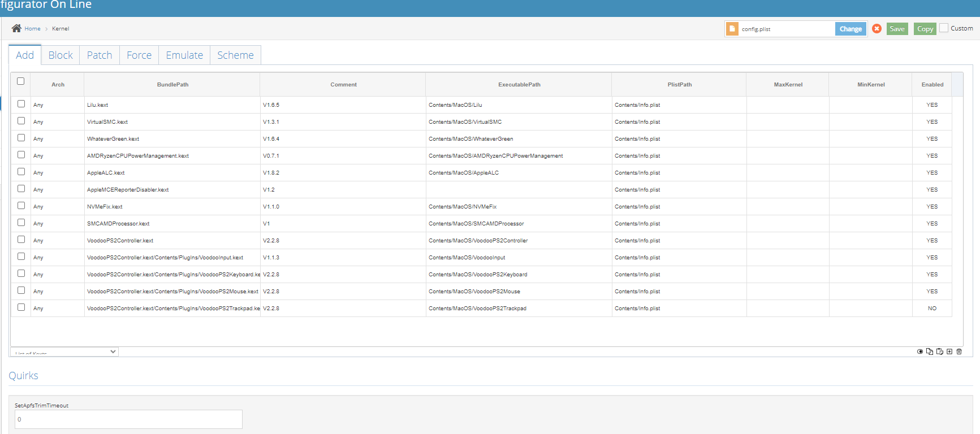Click the Any arch cell for Lilu.kext
The height and width of the screenshot is (434, 980).
[x=58, y=105]
